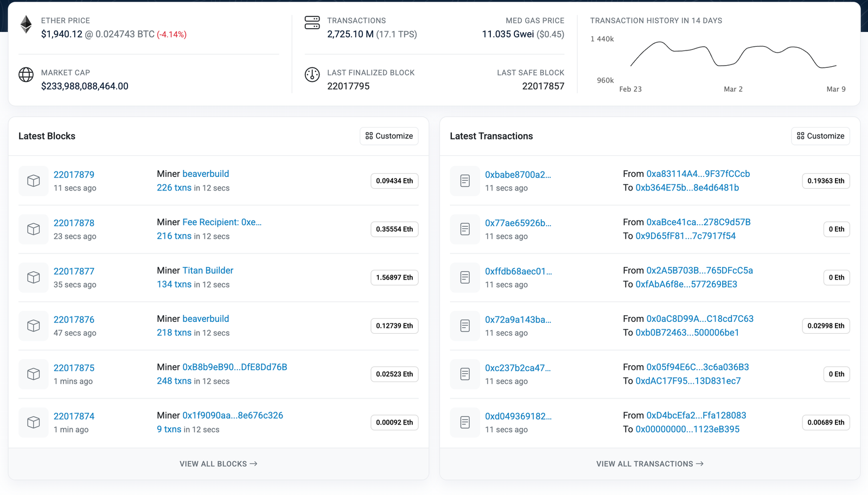Viewport: 868px width, 495px height.
Task: Open Customize in the Latest Blocks panel
Action: pos(389,136)
